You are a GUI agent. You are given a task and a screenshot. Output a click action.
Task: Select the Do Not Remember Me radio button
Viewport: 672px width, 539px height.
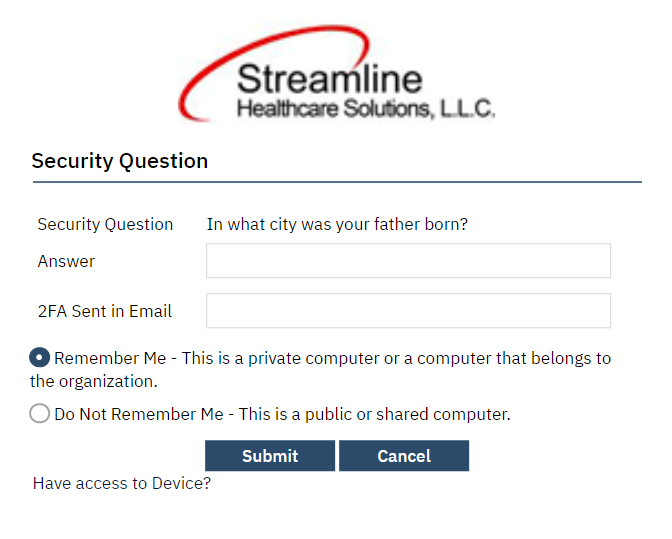click(40, 413)
